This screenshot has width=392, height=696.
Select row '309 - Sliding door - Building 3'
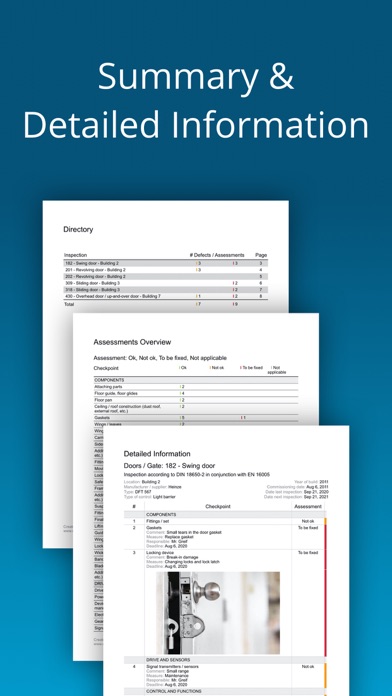coord(166,283)
